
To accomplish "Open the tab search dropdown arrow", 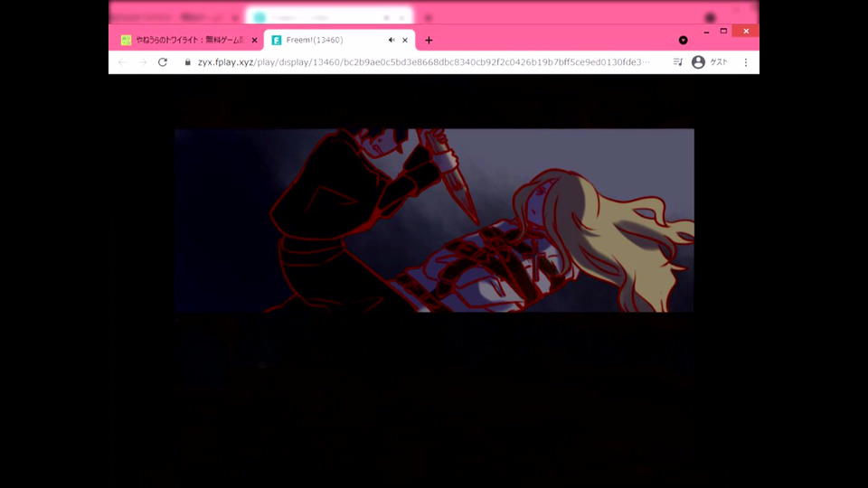I will tap(684, 41).
